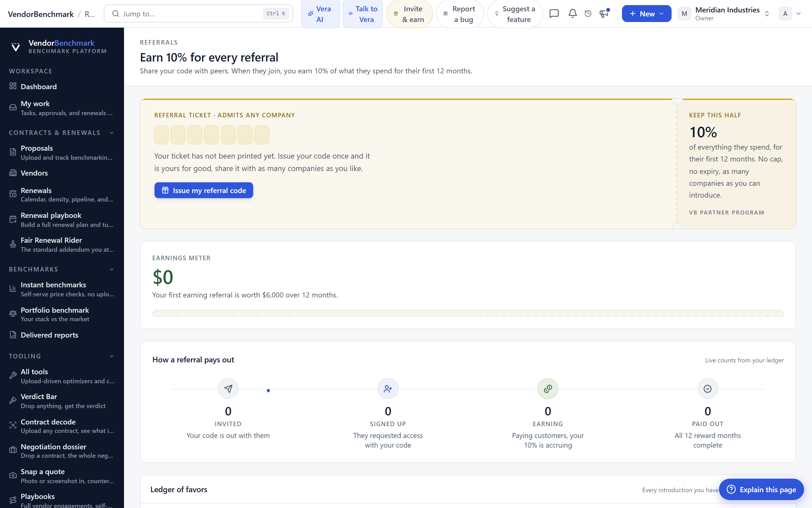812x508 pixels.
Task: Click Talk to Vera
Action: tap(363, 14)
